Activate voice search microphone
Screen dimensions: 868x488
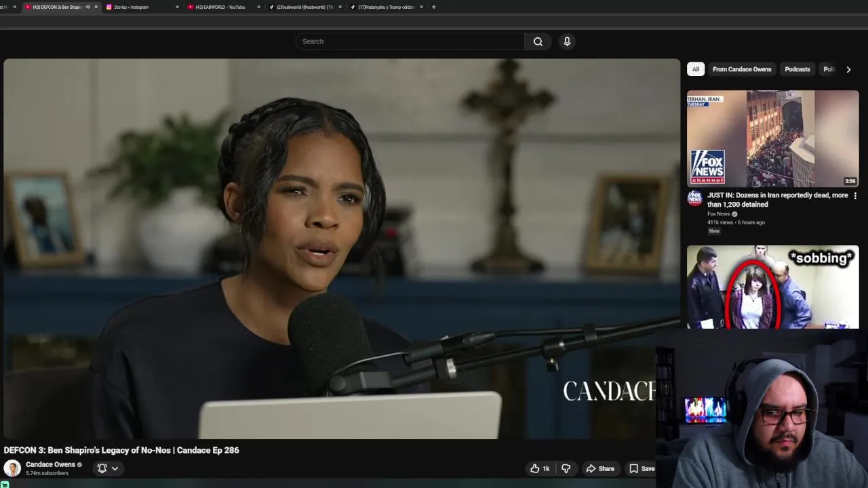click(x=567, y=41)
